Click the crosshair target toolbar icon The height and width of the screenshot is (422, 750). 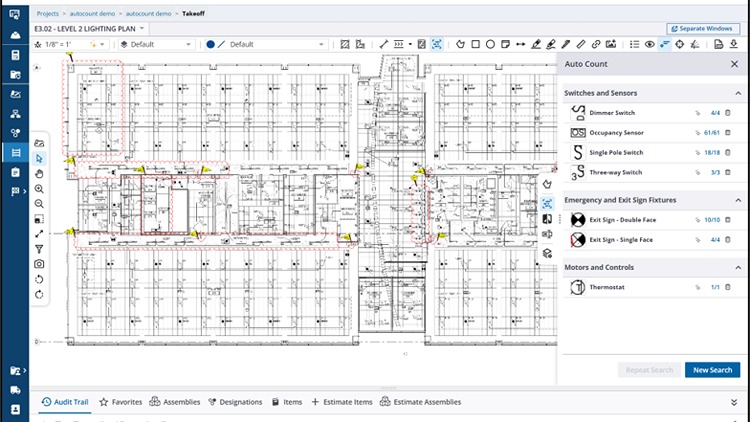(679, 44)
